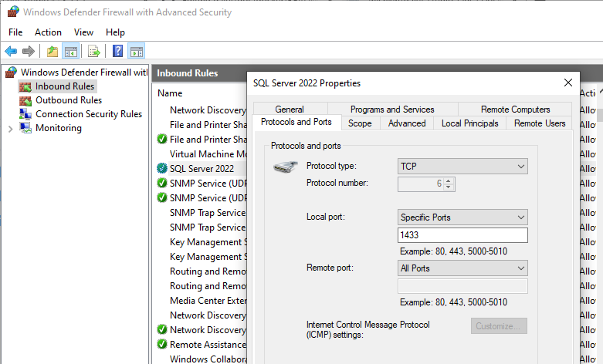This screenshot has height=364, width=603.
Task: Click the ICMP Customize button
Action: click(499, 326)
